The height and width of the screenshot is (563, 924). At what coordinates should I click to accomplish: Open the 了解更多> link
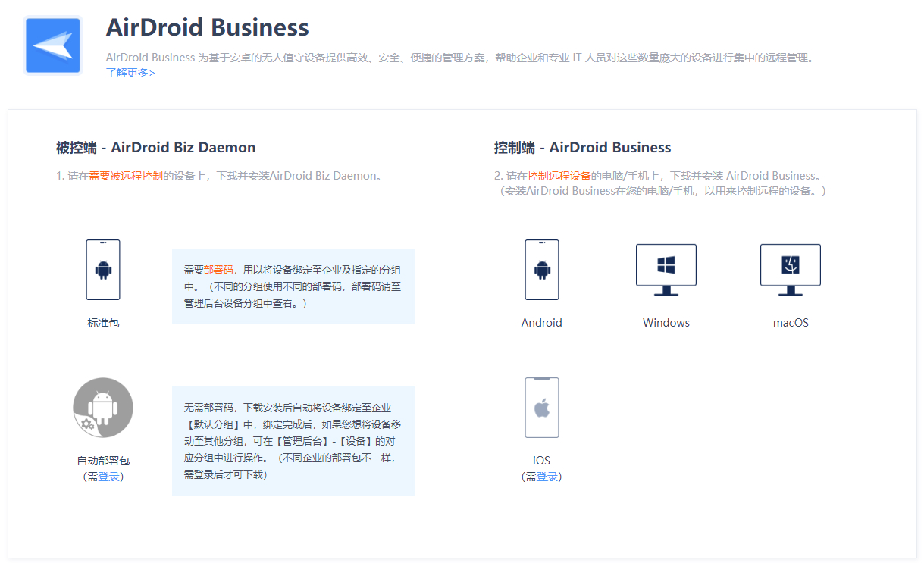(x=130, y=73)
